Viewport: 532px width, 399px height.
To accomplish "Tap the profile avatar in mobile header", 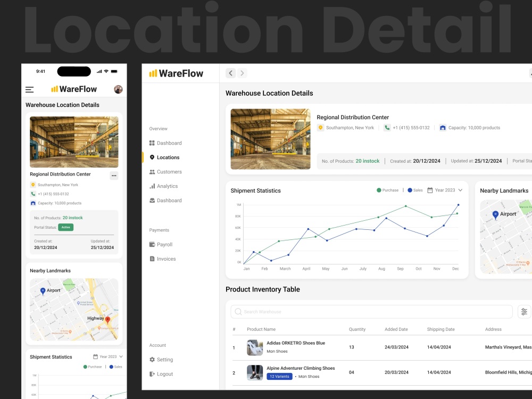I will (x=118, y=89).
